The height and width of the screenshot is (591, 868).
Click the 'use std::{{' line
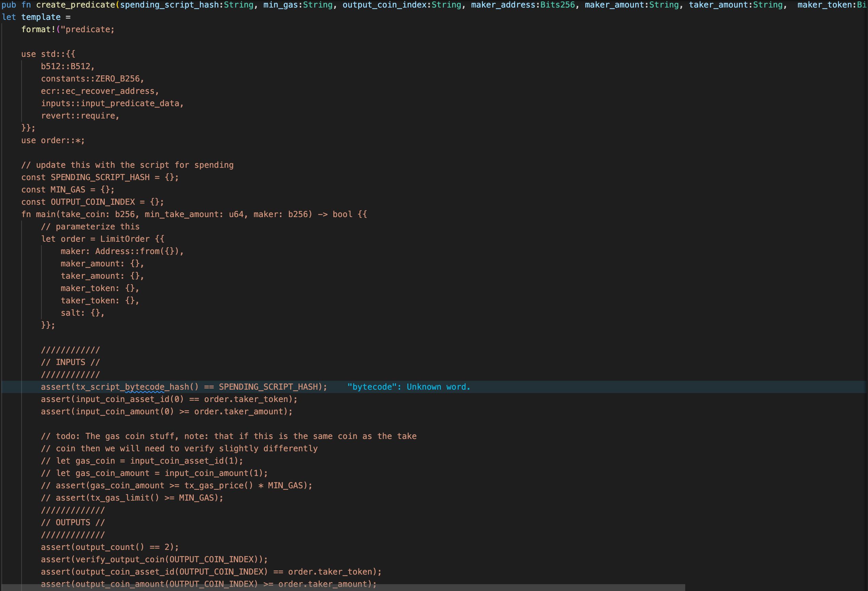48,54
